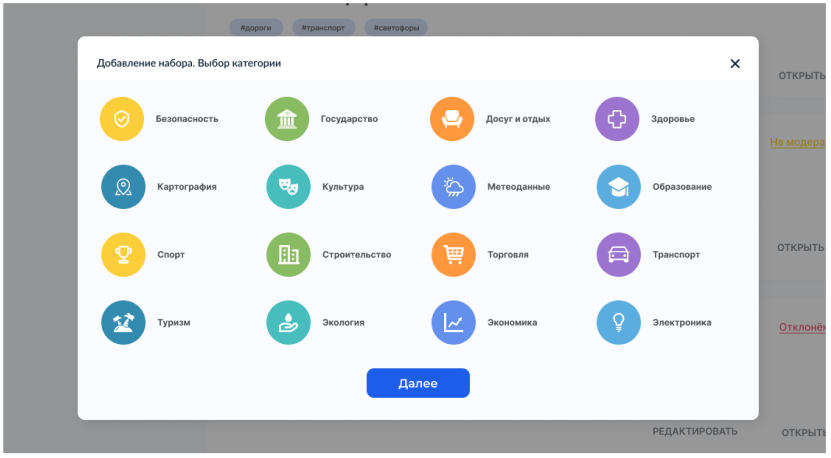Click the #транспорт tag
This screenshot has width=831, height=458.
323,28
